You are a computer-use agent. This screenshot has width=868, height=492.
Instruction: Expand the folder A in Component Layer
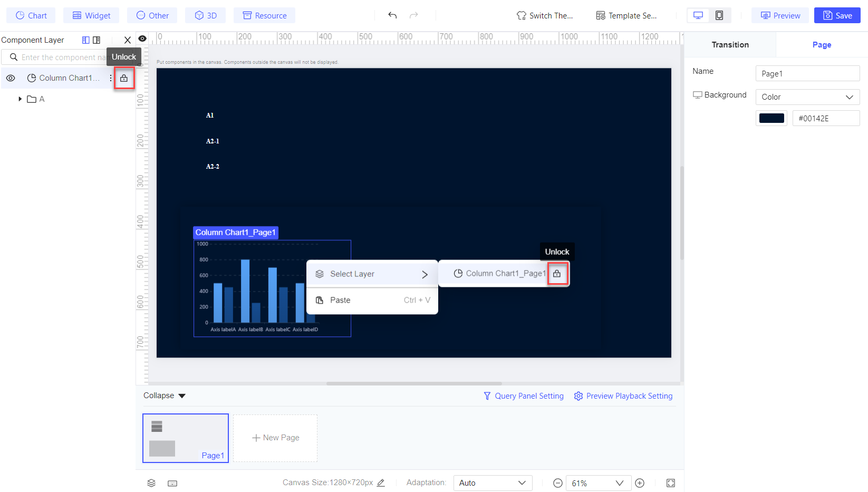20,99
